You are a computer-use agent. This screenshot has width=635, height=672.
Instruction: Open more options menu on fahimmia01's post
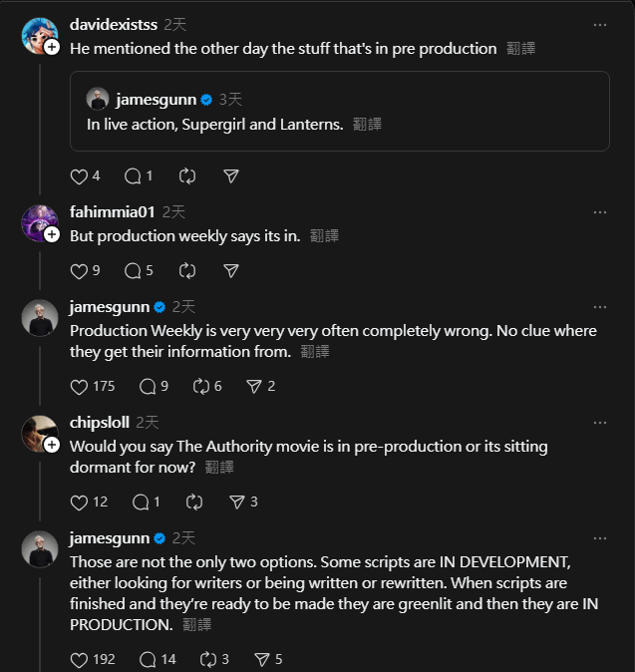[599, 212]
